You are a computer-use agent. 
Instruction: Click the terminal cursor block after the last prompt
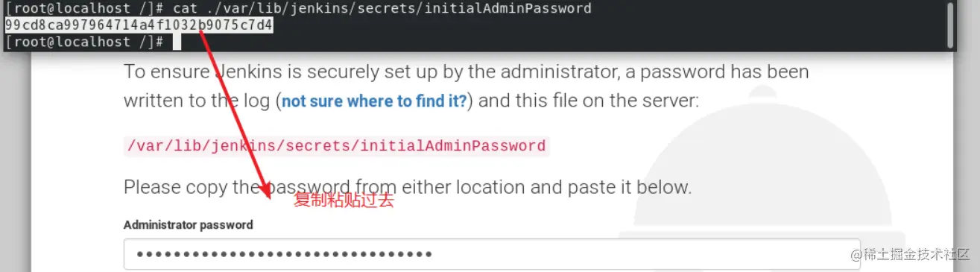177,42
